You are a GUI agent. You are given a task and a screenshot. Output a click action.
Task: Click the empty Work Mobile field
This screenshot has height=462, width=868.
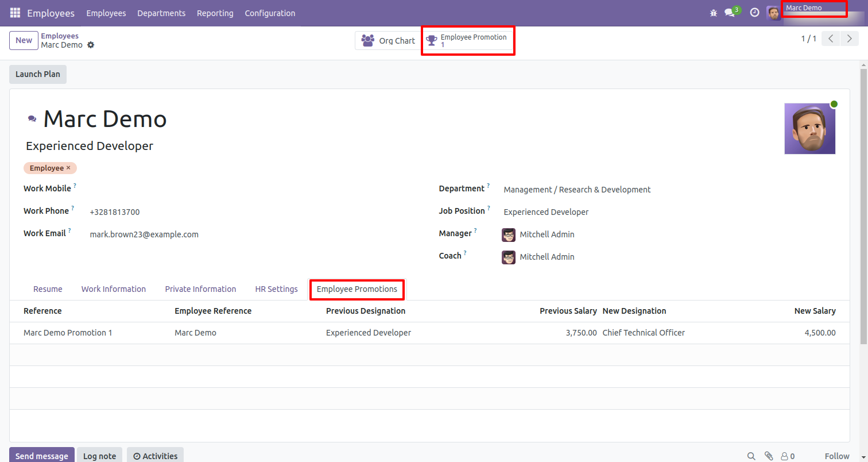255,190
